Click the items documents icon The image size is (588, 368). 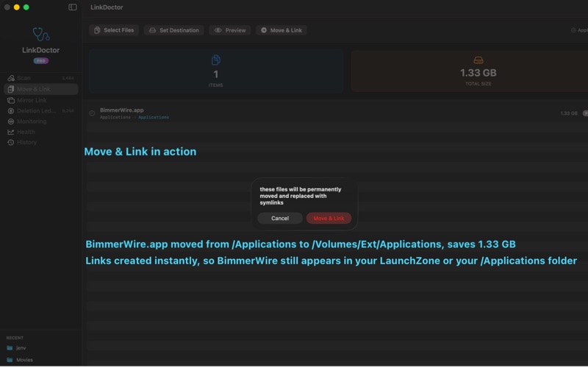point(215,60)
